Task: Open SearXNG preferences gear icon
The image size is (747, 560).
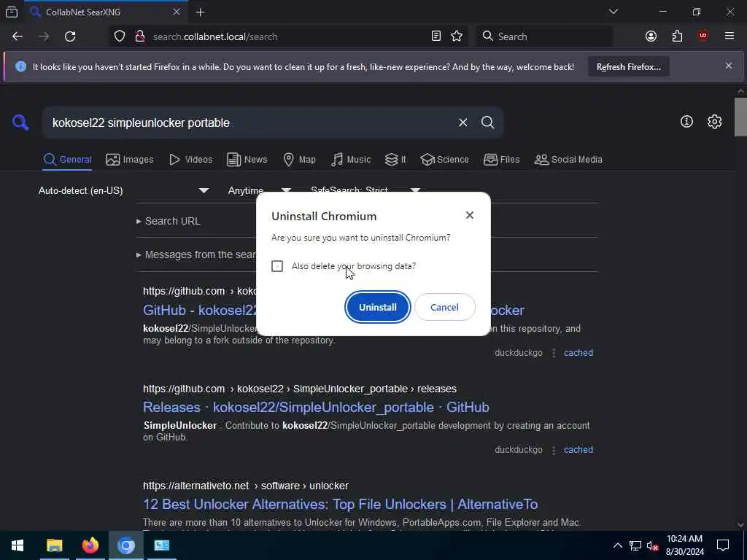Action: (x=714, y=122)
